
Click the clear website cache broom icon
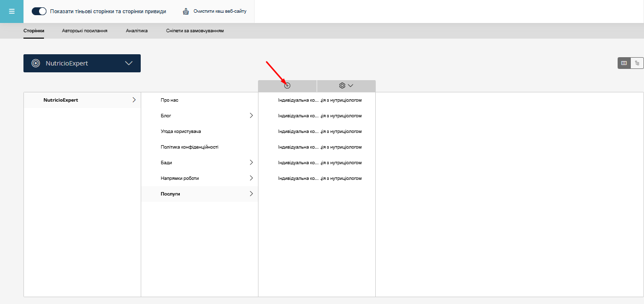186,11
